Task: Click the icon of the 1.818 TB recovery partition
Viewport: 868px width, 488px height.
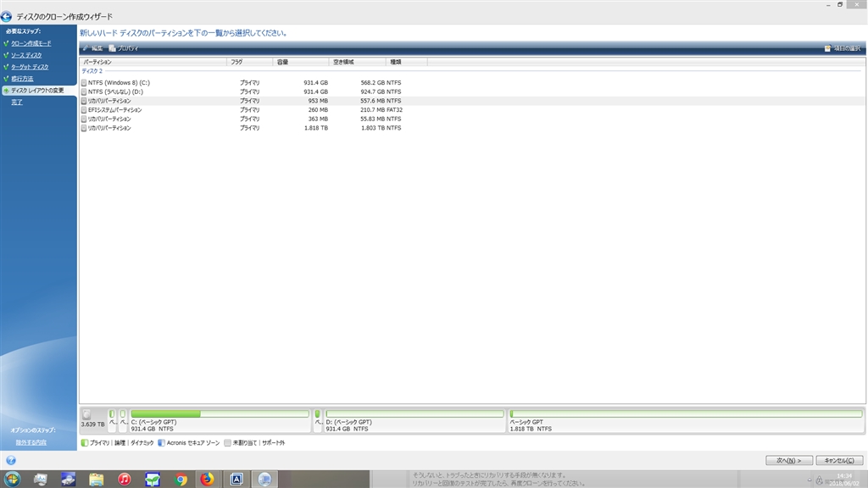Action: click(x=84, y=128)
